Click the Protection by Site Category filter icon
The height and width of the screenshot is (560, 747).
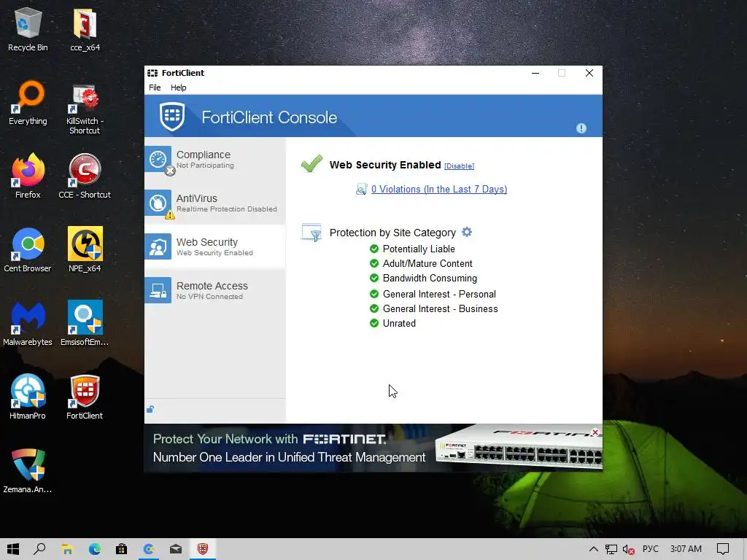coord(312,233)
